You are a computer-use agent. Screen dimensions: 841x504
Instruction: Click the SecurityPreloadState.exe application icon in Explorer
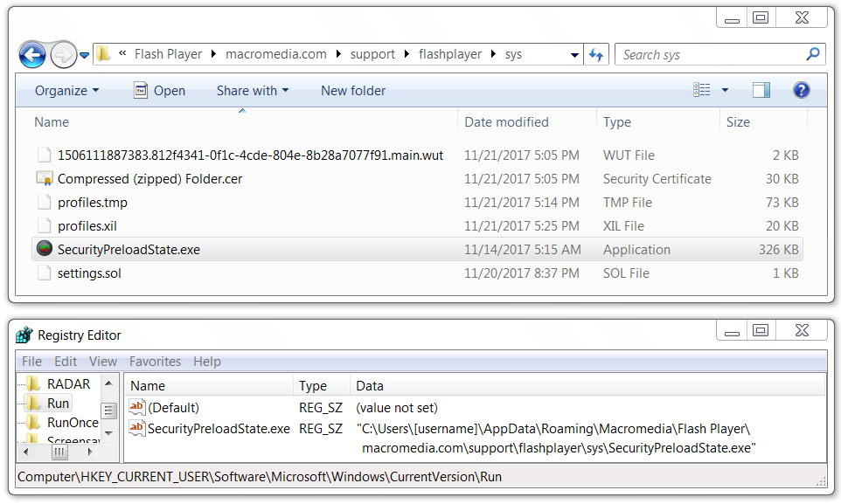[44, 248]
